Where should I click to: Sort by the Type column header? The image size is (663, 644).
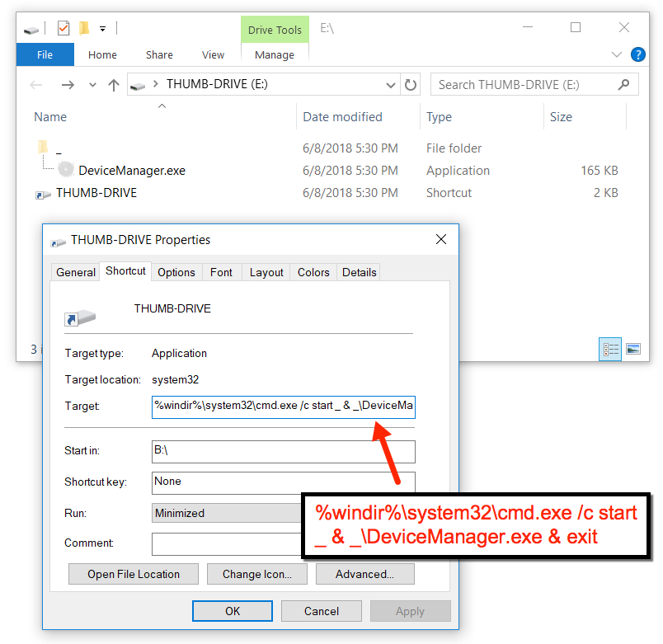pos(439,117)
